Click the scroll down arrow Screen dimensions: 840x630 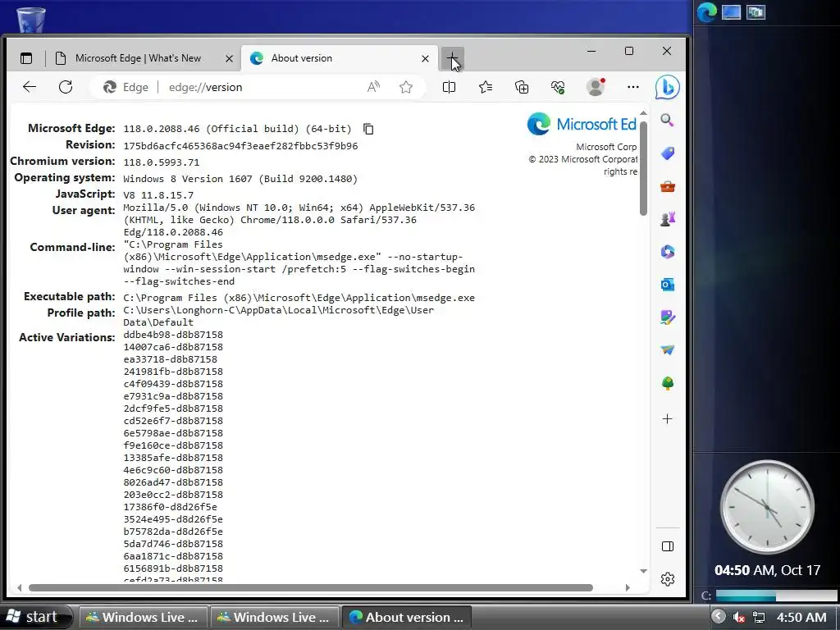pyautogui.click(x=643, y=572)
